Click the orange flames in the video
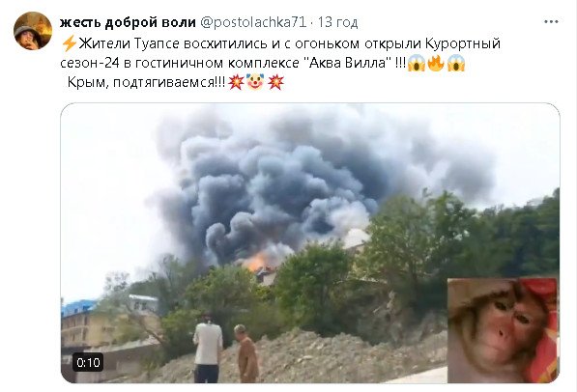This screenshot has width=577, height=392. pyautogui.click(x=260, y=262)
